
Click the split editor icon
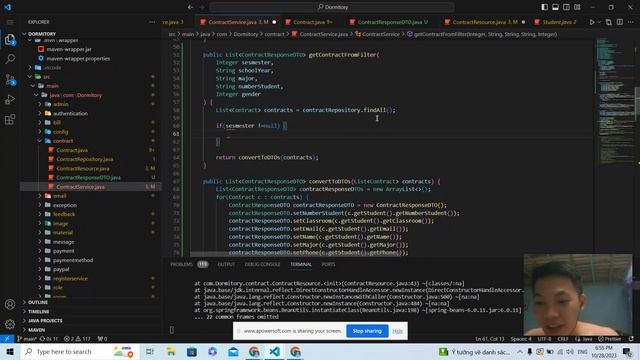coord(620,22)
